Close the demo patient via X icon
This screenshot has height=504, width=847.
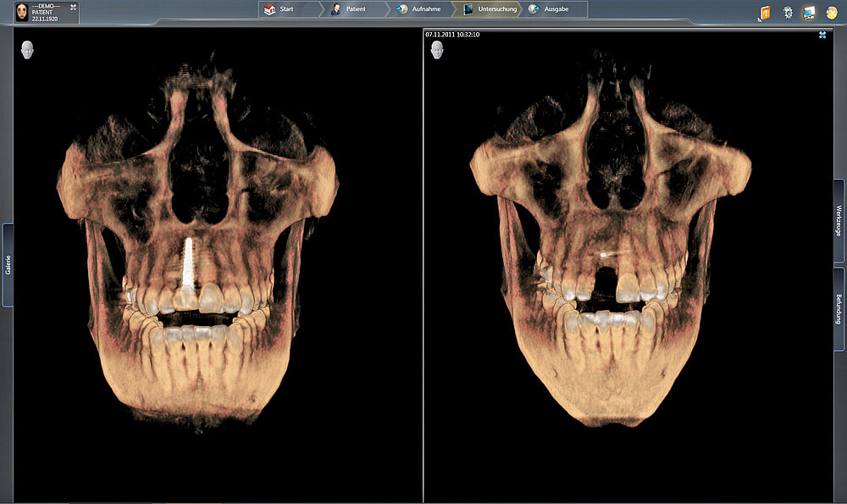point(74,7)
